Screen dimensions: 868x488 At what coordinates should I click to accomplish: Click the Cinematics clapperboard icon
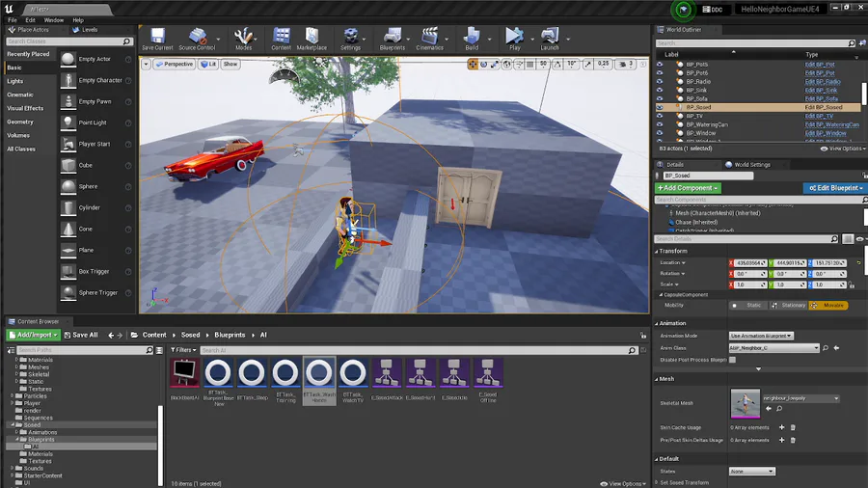click(429, 37)
